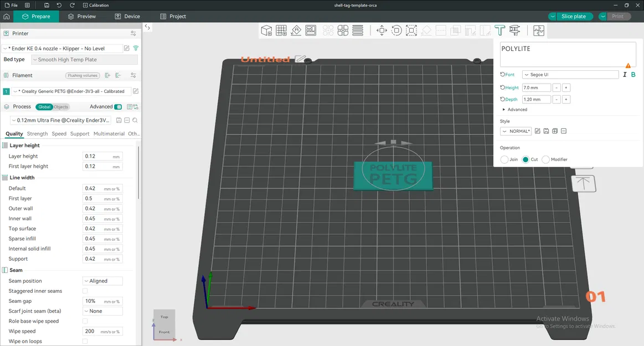Viewport: 644px width, 346px height.
Task: Toggle italic text formatting
Action: tap(625, 75)
